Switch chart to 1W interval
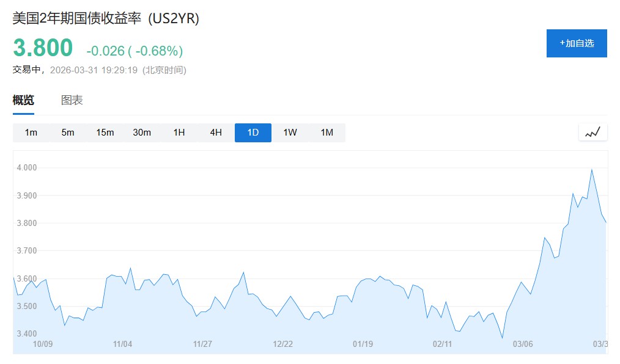The height and width of the screenshot is (364, 620). click(290, 133)
